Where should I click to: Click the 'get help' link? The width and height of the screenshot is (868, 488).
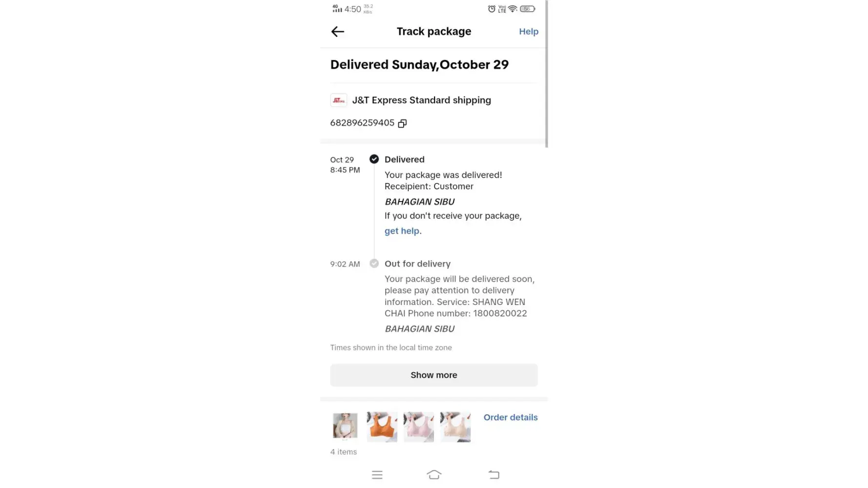(402, 231)
